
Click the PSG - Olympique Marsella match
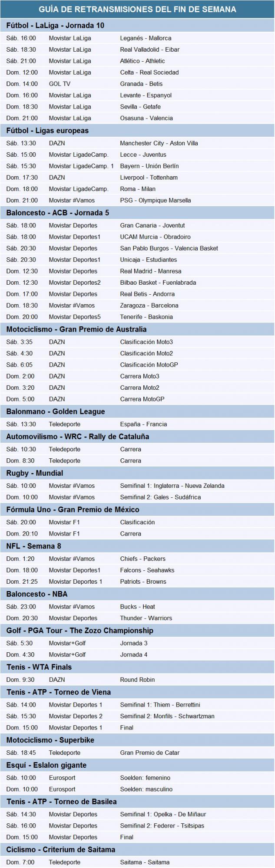pyautogui.click(x=155, y=201)
